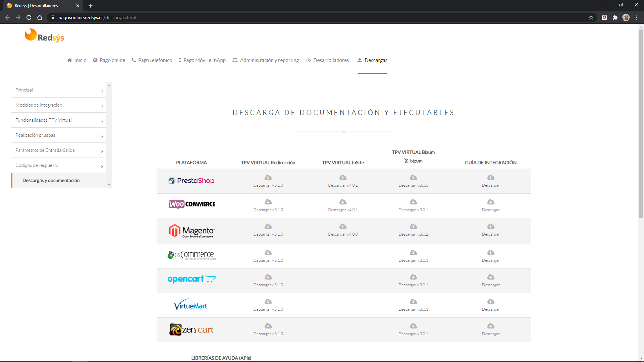Download the Zen Cart integration guide icon
The image size is (644, 362).
coord(491,326)
